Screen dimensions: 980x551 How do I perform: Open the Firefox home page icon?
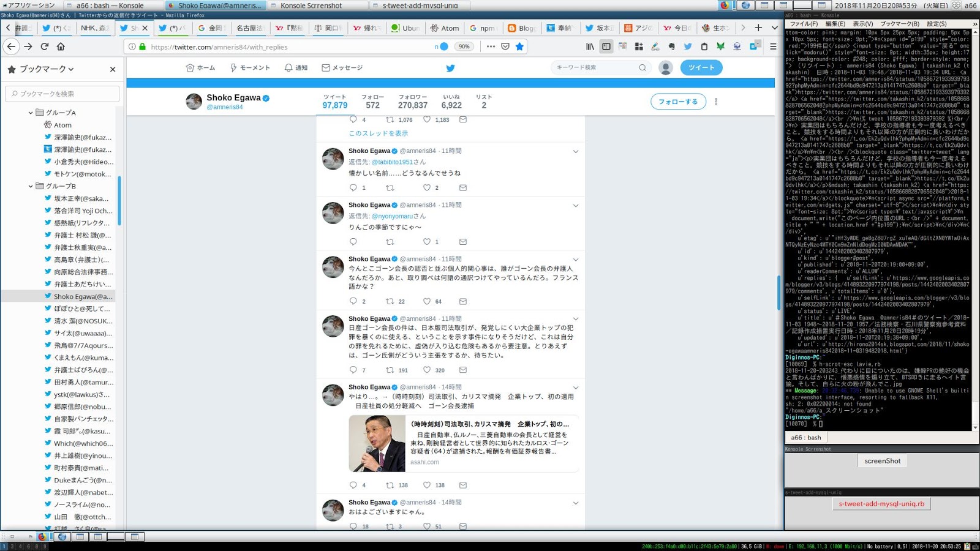click(x=61, y=47)
